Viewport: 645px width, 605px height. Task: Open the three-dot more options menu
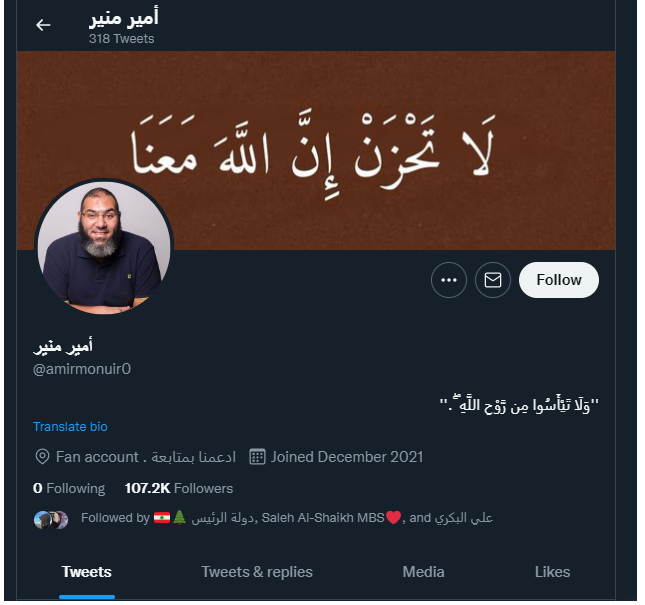(x=449, y=280)
